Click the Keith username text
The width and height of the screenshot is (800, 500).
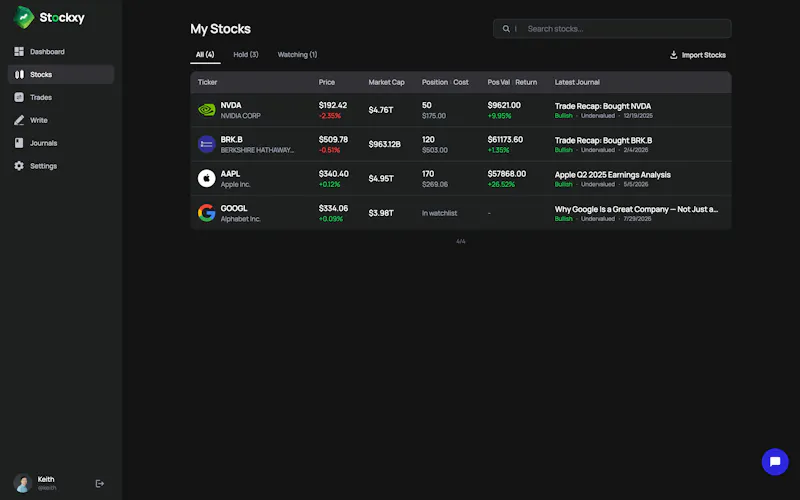click(46, 479)
